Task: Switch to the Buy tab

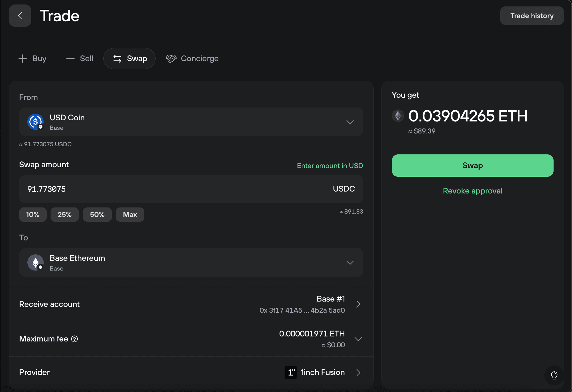Action: coord(32,58)
